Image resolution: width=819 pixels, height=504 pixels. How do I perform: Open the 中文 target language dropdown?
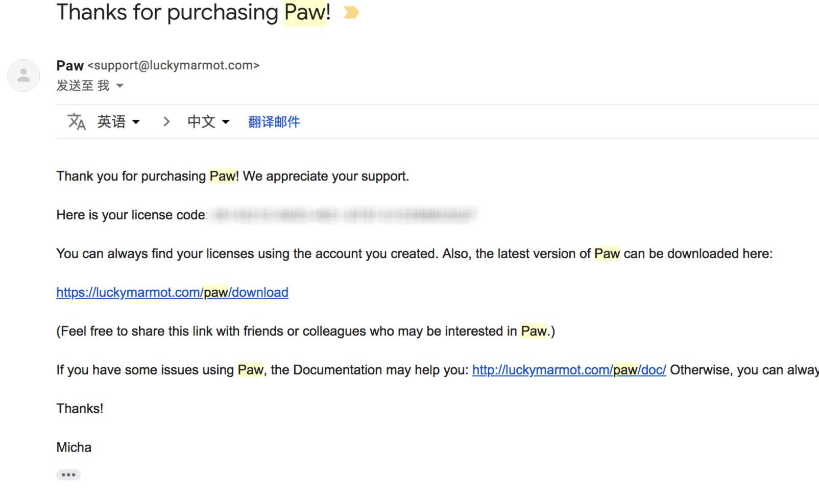click(x=208, y=122)
